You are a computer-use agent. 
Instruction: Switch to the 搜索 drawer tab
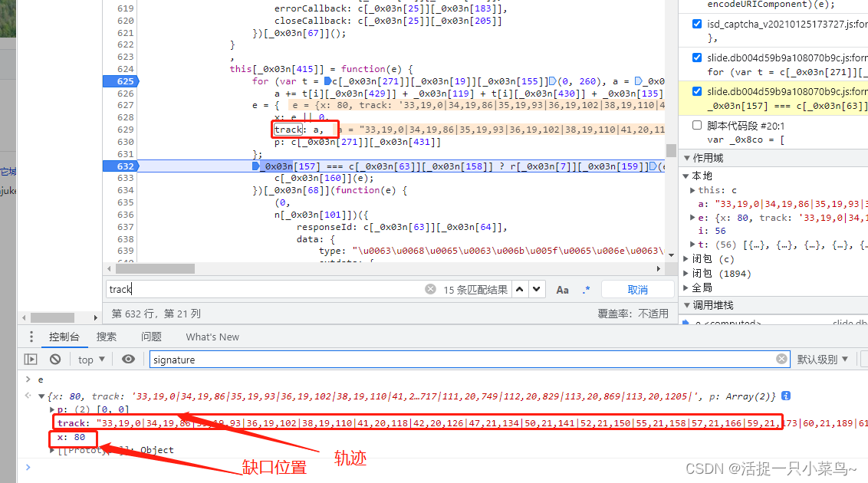pos(107,337)
